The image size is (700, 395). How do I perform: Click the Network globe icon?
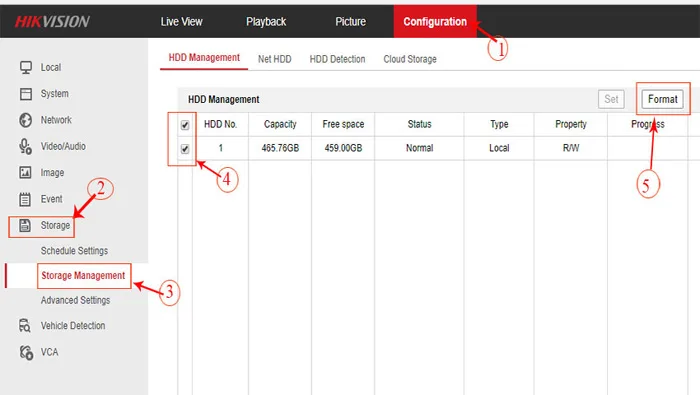25,120
